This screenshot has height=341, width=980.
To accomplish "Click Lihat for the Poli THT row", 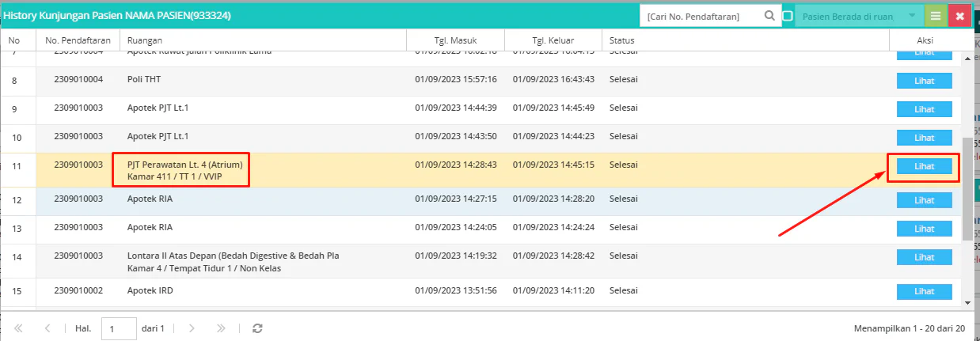I will point(924,81).
